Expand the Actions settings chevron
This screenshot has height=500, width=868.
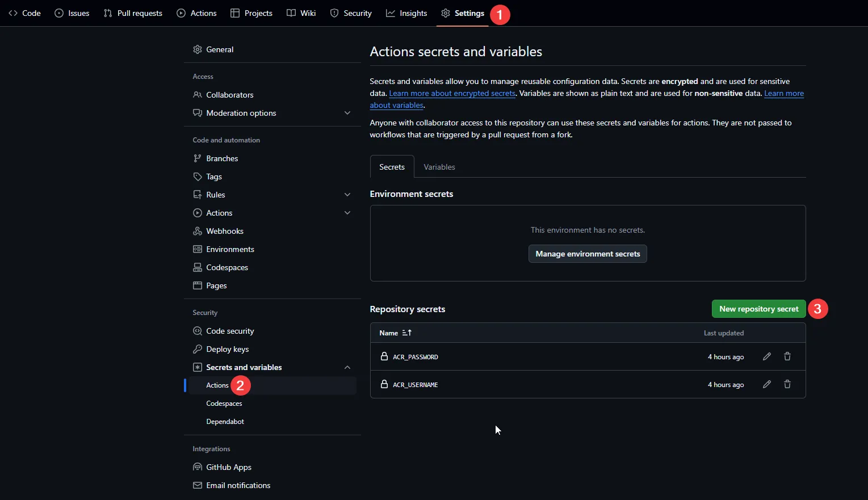tap(347, 213)
